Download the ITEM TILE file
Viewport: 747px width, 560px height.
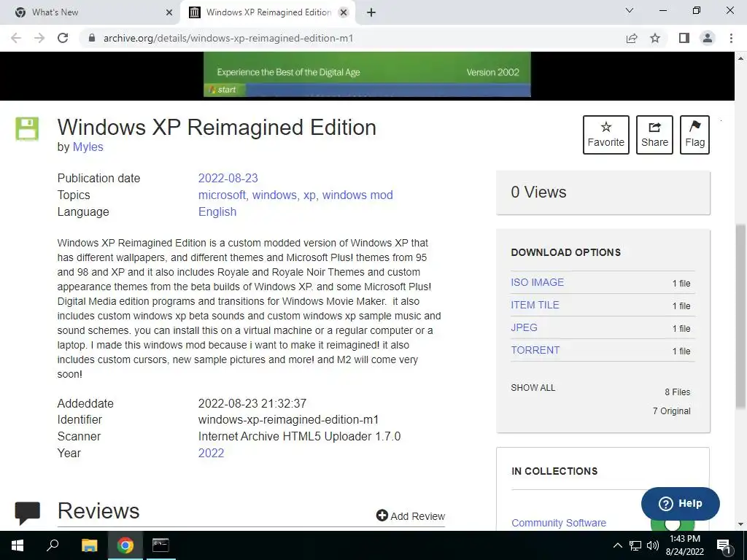pos(535,305)
